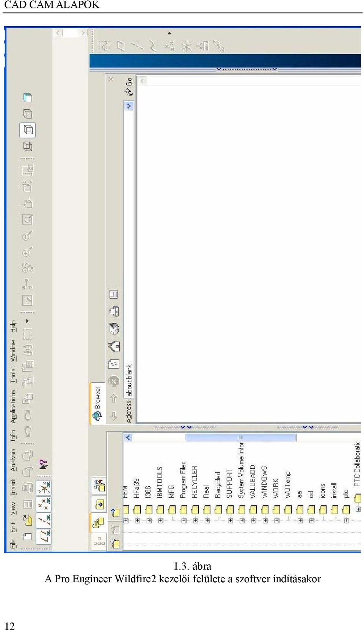The height and width of the screenshot is (630, 364).
Task: Switch to Hidden Line display style (highlighted cube)
Action: point(28,130)
